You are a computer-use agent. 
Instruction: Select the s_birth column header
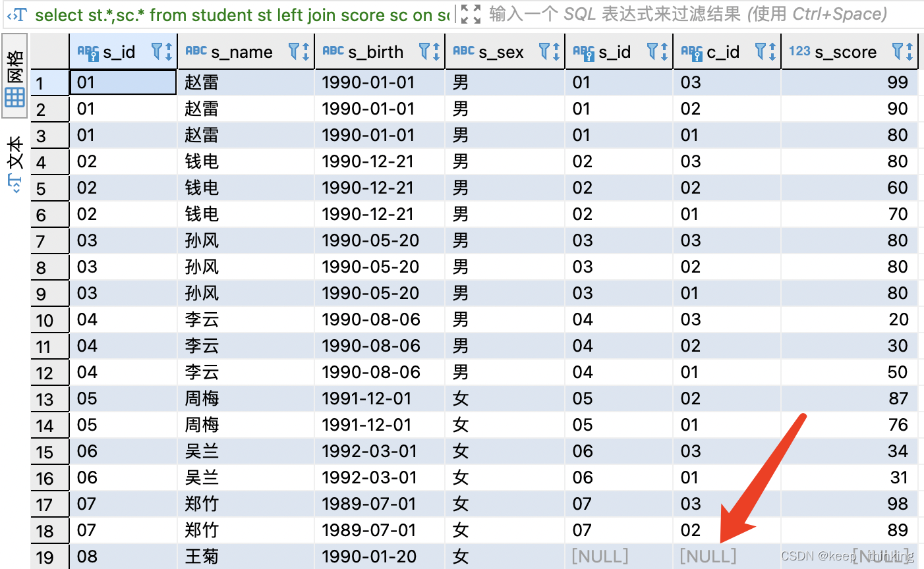[380, 51]
